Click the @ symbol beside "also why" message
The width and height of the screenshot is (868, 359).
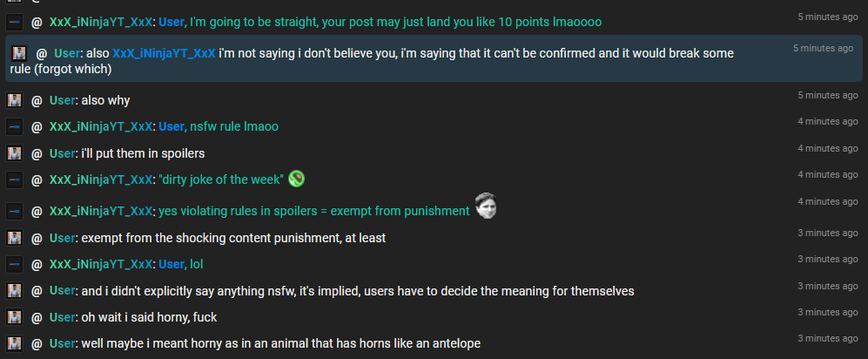coord(37,101)
